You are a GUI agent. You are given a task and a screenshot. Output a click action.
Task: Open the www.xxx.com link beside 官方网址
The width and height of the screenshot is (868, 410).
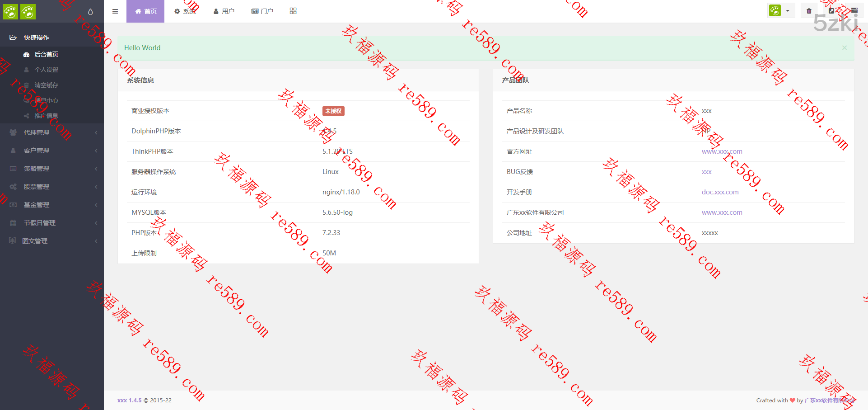coord(722,151)
